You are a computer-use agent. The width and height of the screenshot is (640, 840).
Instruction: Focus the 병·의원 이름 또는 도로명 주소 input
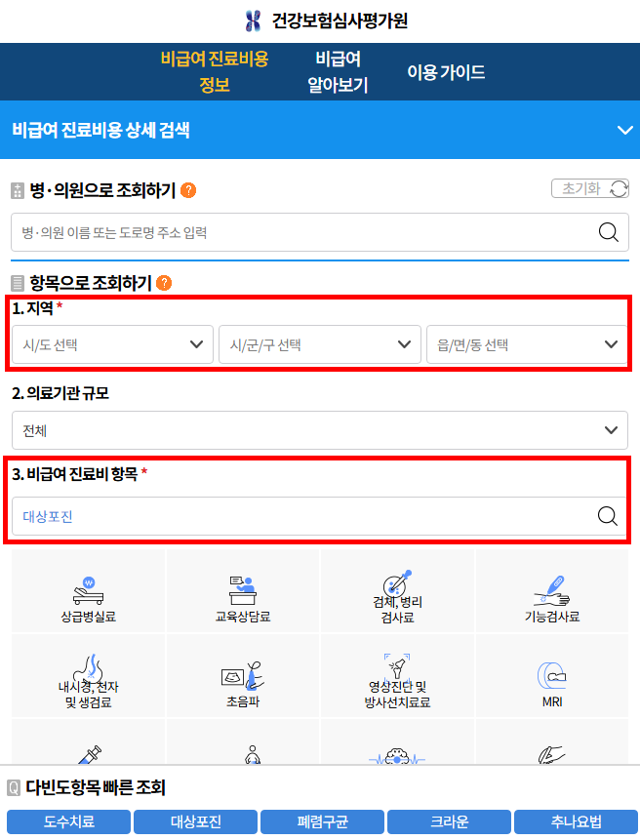[x=320, y=232]
